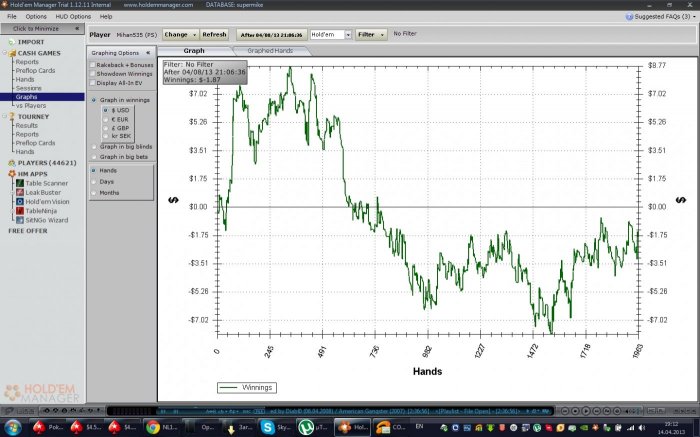
Task: Expand the Filter dropdown button
Action: tap(383, 34)
